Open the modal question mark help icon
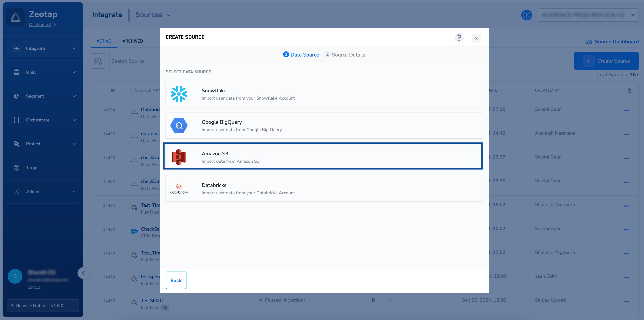The height and width of the screenshot is (320, 644). 459,38
